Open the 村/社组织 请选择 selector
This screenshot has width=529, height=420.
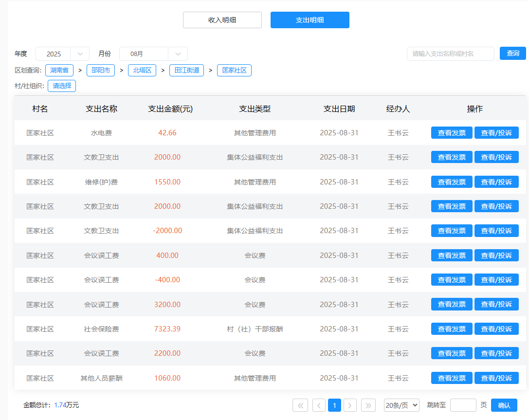(x=62, y=86)
